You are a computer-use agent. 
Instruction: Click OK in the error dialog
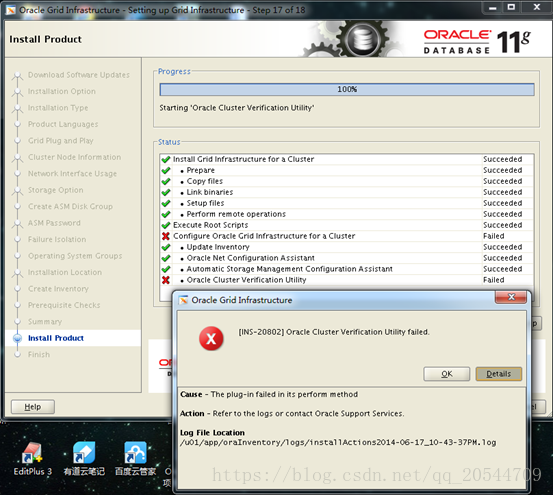point(446,374)
